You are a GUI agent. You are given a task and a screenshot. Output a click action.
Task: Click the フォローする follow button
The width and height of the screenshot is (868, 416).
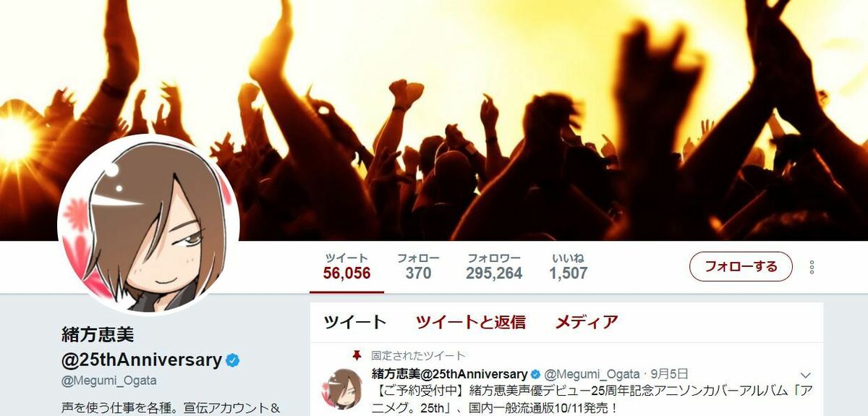741,266
